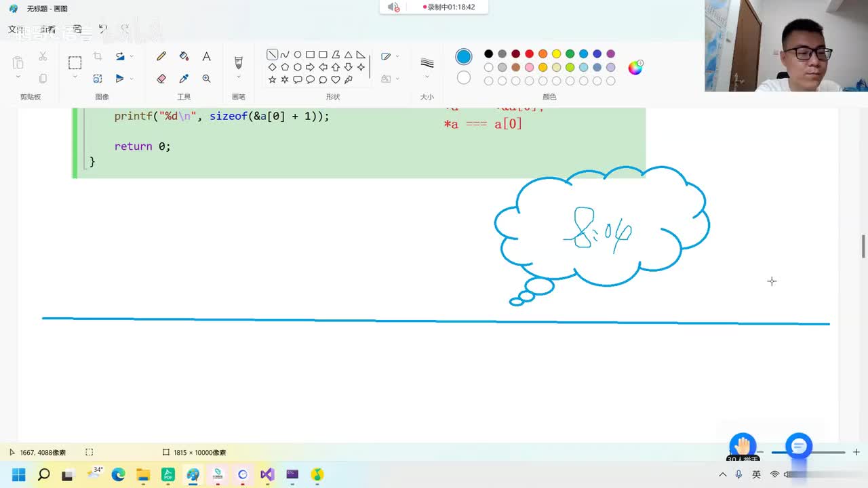Viewport: 868px width, 488px height.
Task: Click the Copy icon
Action: (x=43, y=79)
